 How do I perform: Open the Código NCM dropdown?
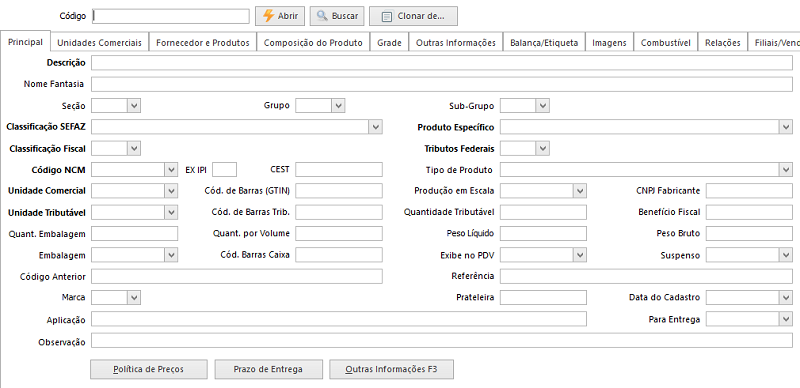click(171, 169)
